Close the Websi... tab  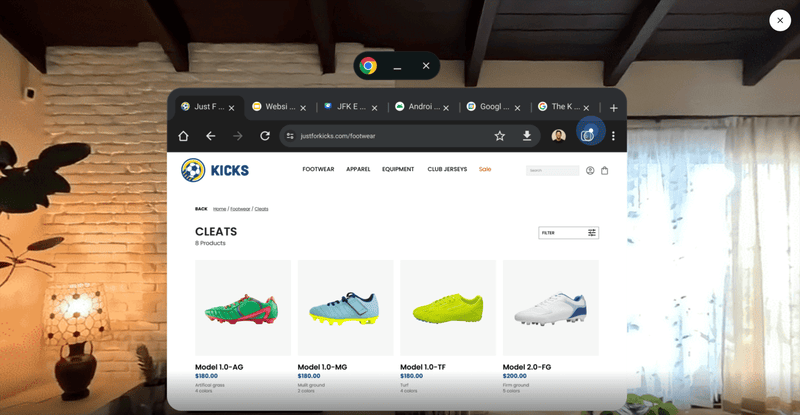click(303, 108)
